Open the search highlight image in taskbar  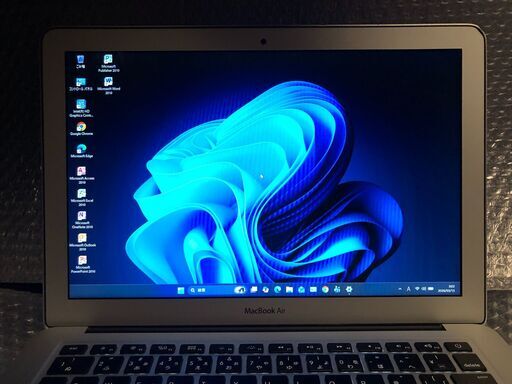tap(239, 290)
